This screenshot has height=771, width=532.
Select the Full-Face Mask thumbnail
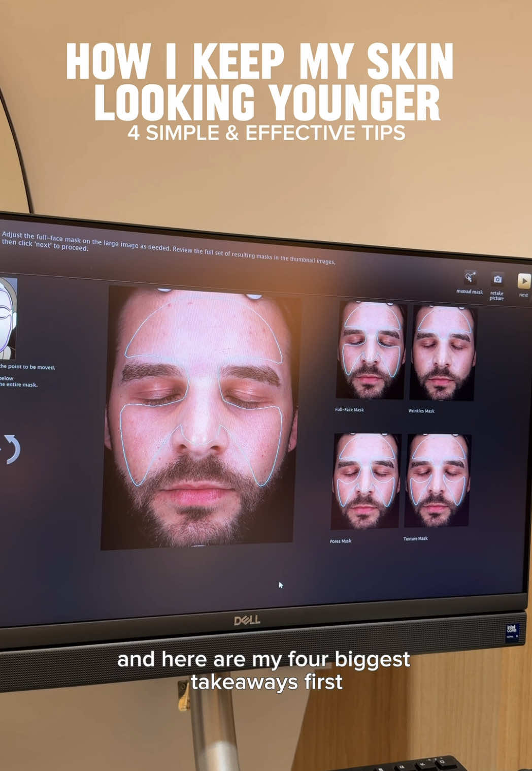tap(372, 350)
